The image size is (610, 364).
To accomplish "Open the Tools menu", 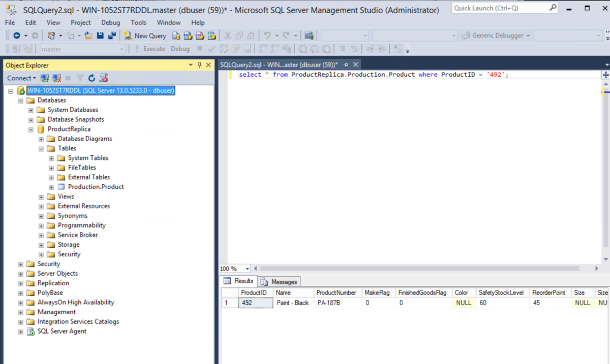I will point(139,22).
